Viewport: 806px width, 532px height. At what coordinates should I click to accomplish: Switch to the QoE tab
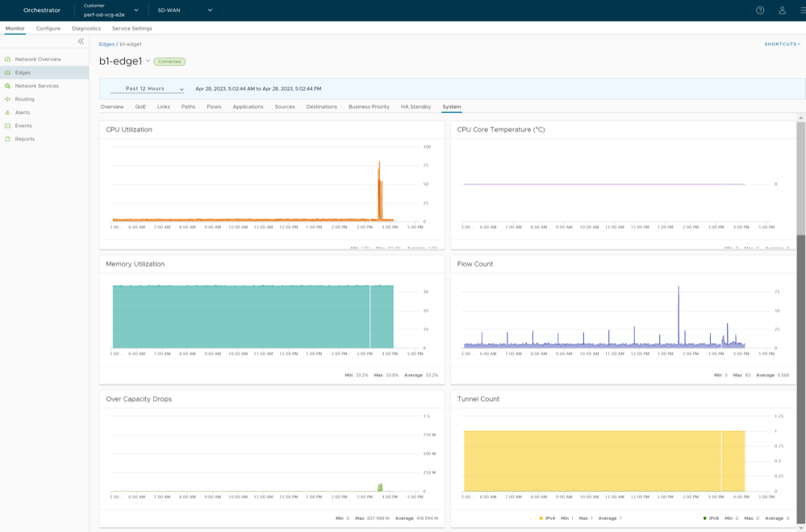[140, 106]
